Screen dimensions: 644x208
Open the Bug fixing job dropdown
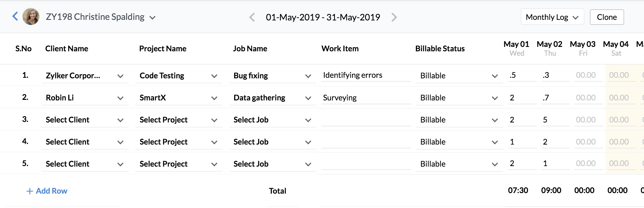273,76
